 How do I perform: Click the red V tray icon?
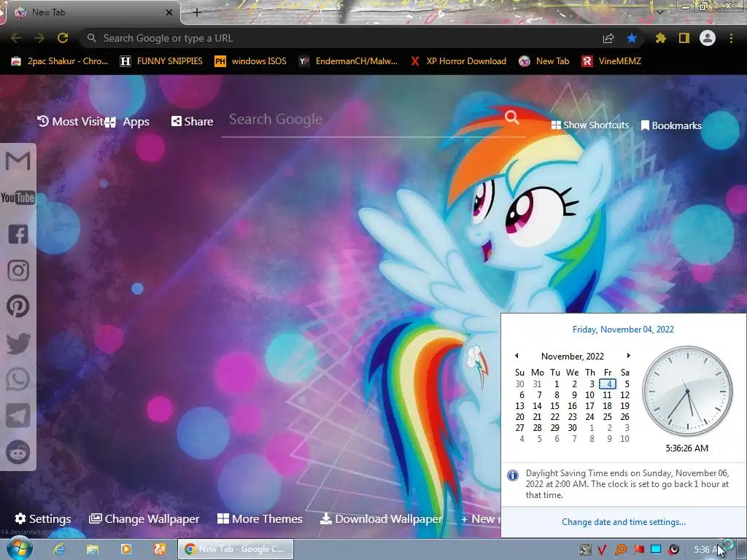[602, 550]
